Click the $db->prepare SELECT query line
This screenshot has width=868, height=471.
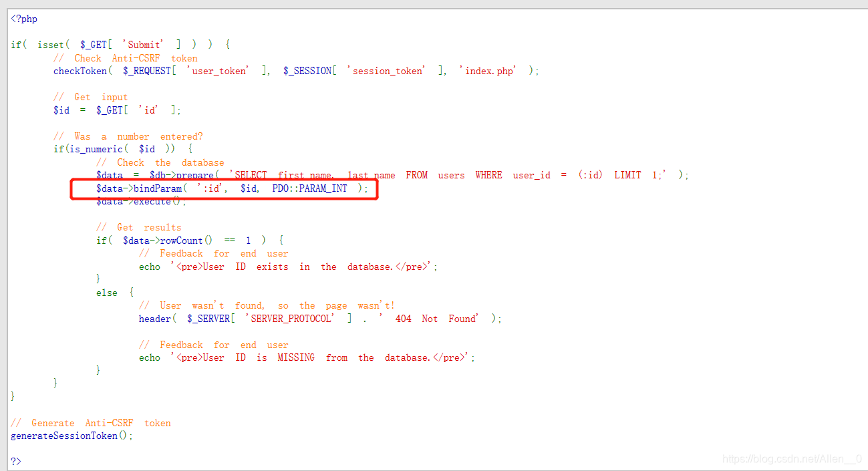(x=392, y=175)
